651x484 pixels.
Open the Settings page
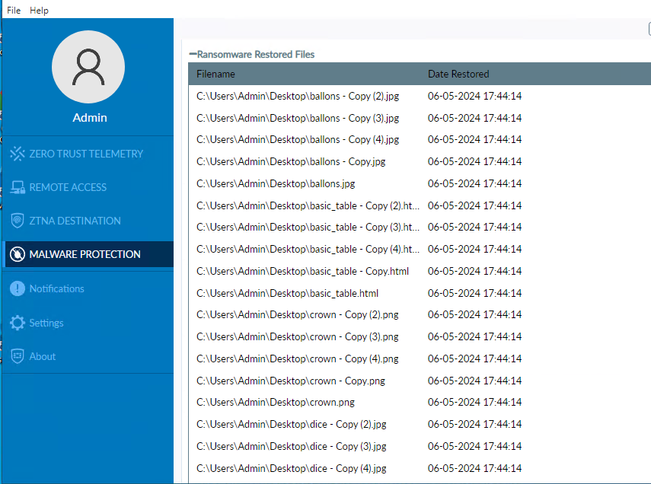coord(88,323)
